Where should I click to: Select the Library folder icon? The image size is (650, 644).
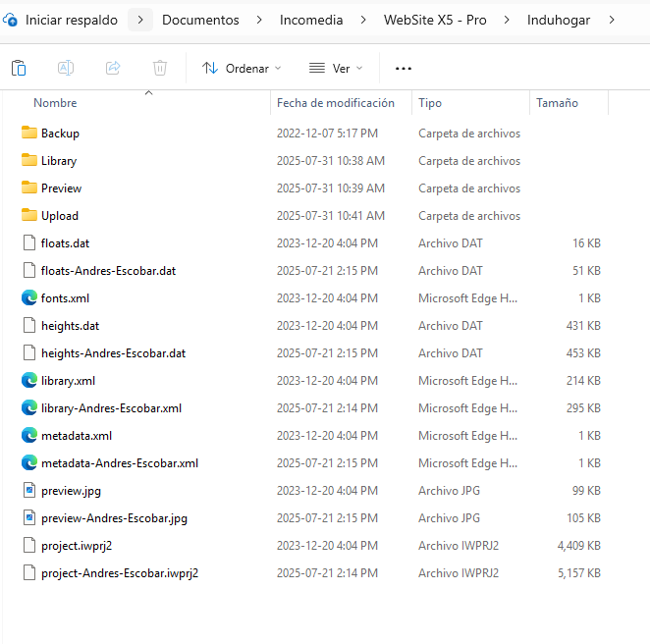tap(29, 160)
